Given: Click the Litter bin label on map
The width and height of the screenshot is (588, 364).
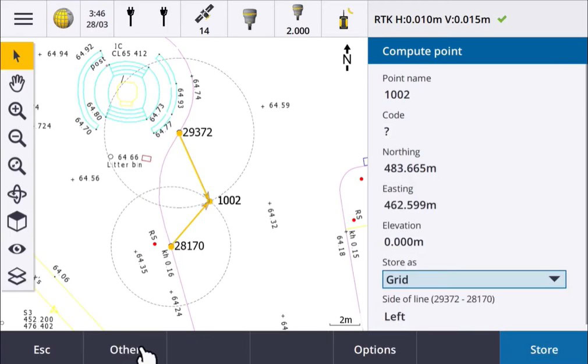Looking at the screenshot, I should (125, 165).
